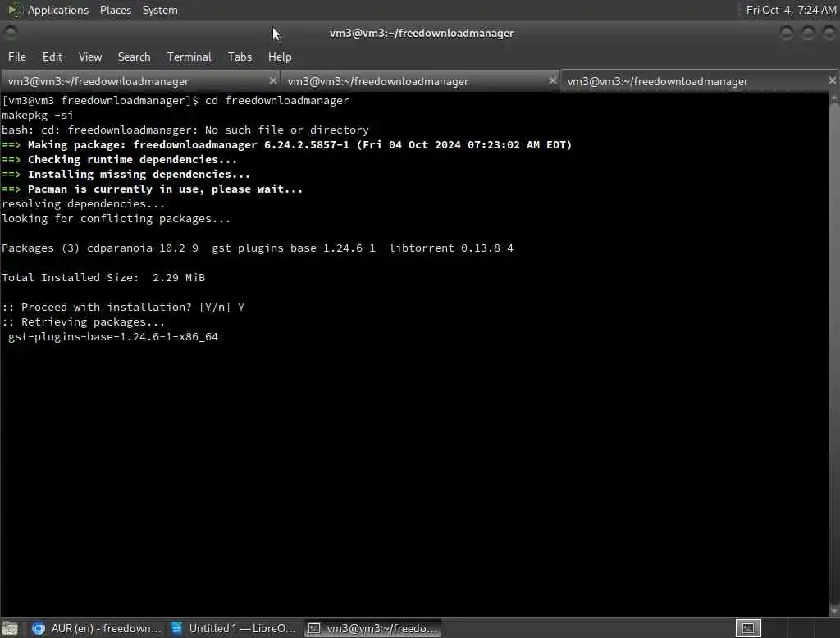Open the Terminal menu
This screenshot has width=840, height=638.
[x=189, y=57]
